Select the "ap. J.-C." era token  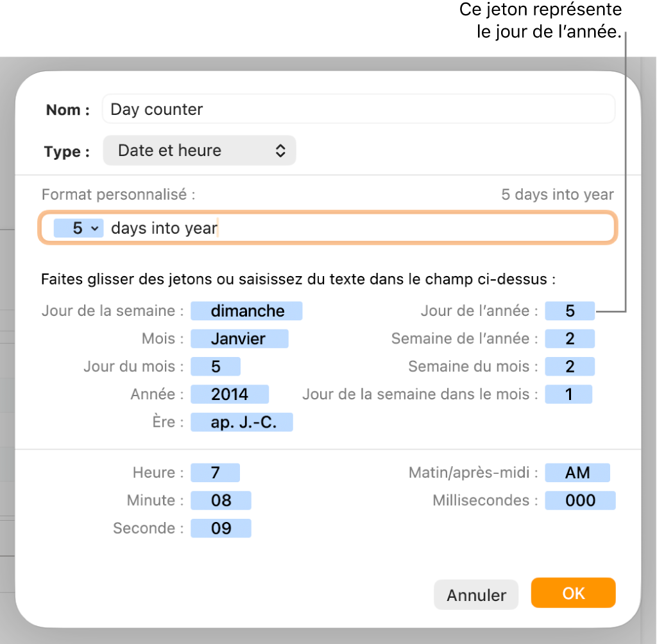[x=241, y=422]
